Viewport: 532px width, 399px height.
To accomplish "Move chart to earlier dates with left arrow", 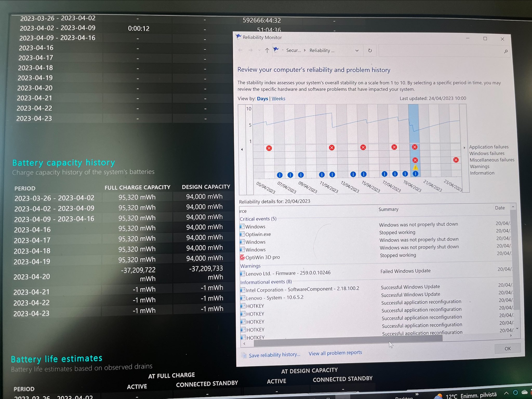I will [242, 149].
